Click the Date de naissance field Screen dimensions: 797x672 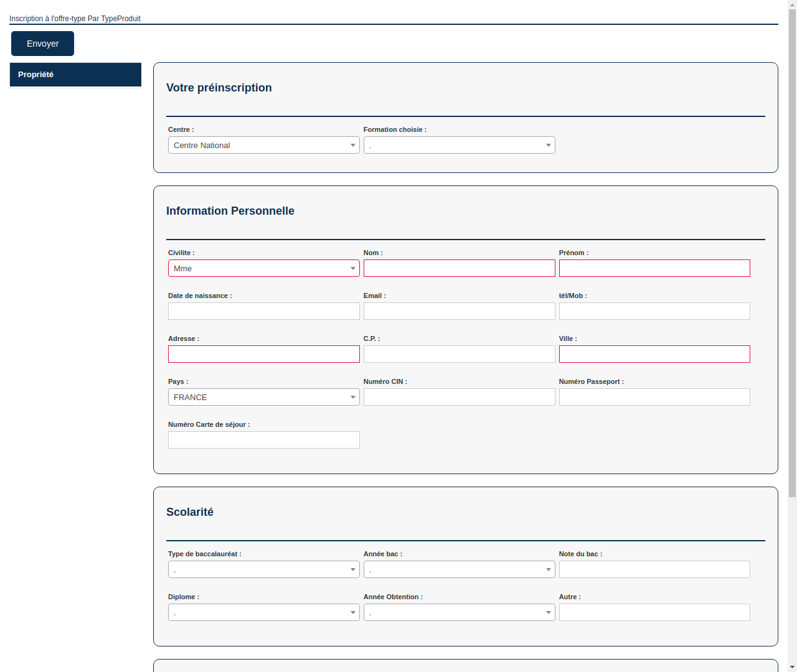coord(263,310)
